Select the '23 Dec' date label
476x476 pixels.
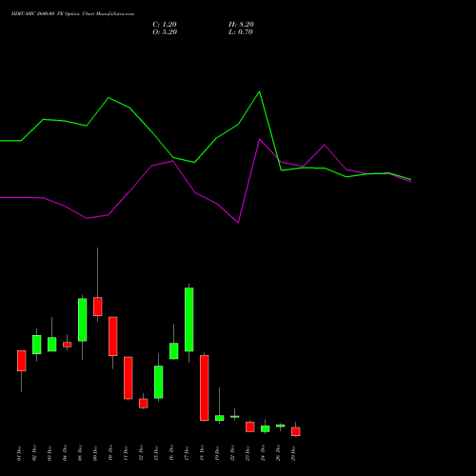[x=248, y=453]
